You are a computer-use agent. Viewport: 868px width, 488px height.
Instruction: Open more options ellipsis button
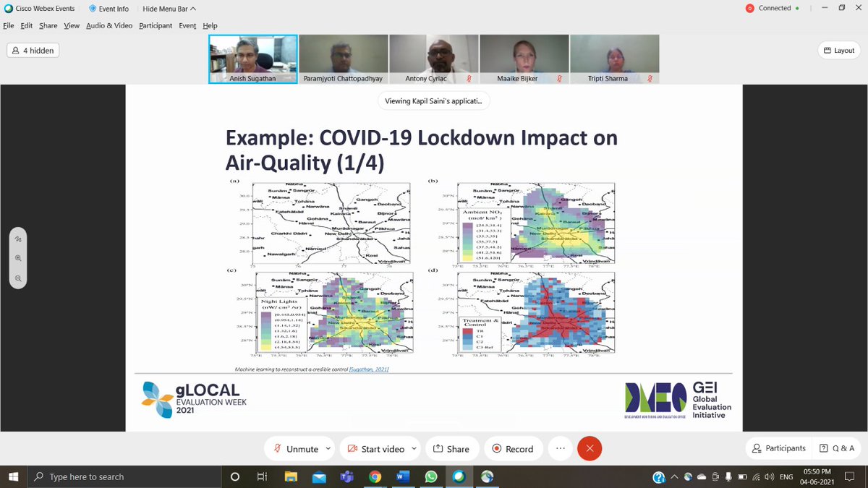click(560, 448)
